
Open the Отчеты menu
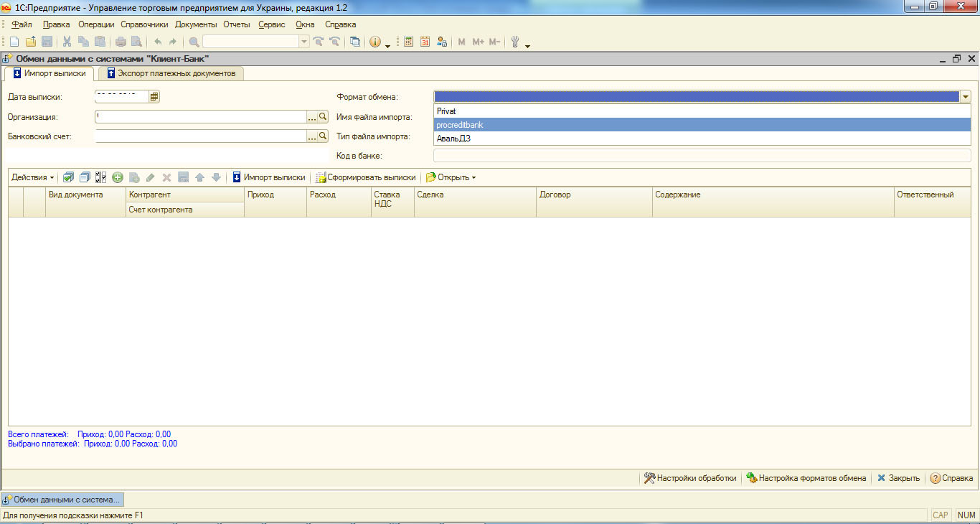point(237,24)
